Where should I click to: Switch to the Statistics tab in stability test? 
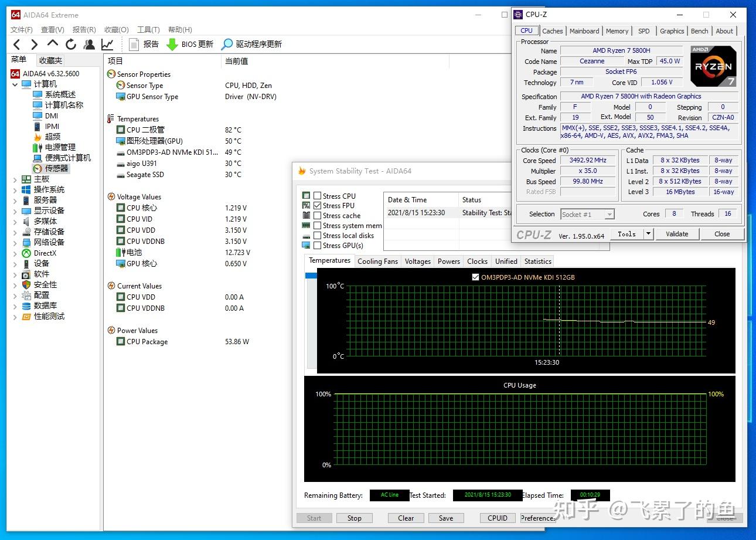537,261
